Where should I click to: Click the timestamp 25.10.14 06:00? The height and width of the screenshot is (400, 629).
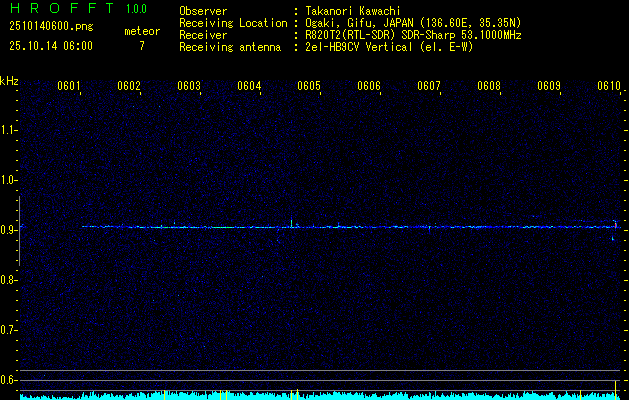pyautogui.click(x=51, y=46)
